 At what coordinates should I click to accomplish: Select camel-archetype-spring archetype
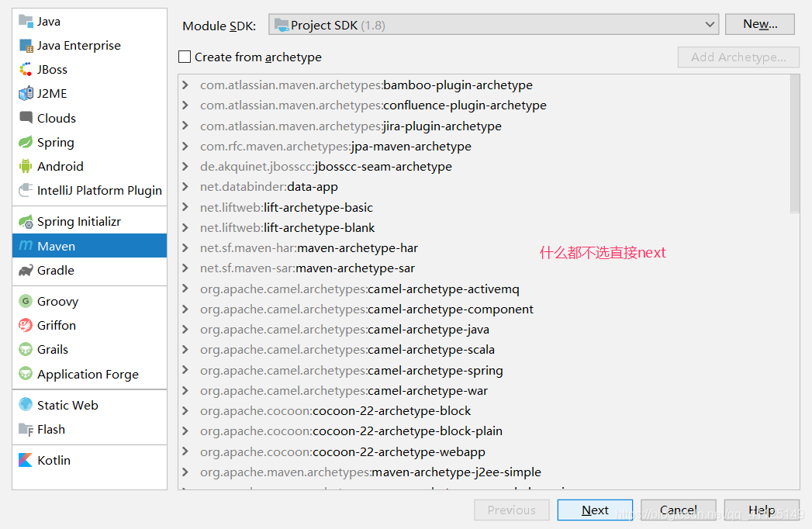(351, 371)
